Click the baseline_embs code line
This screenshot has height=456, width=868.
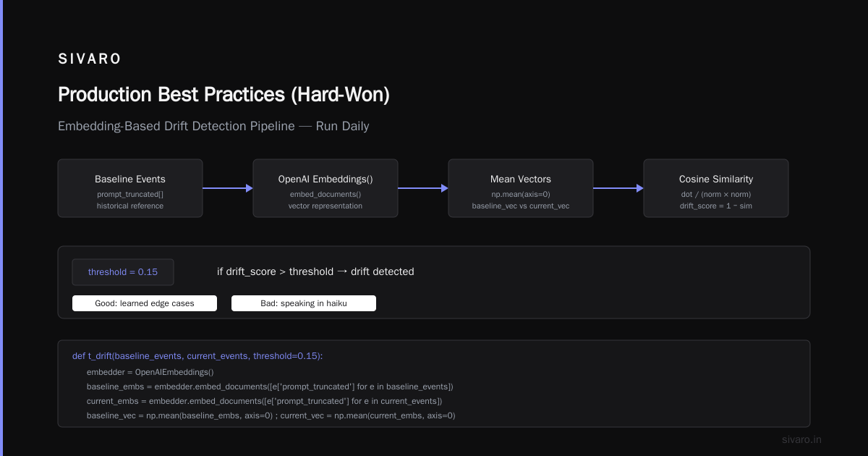[270, 387]
